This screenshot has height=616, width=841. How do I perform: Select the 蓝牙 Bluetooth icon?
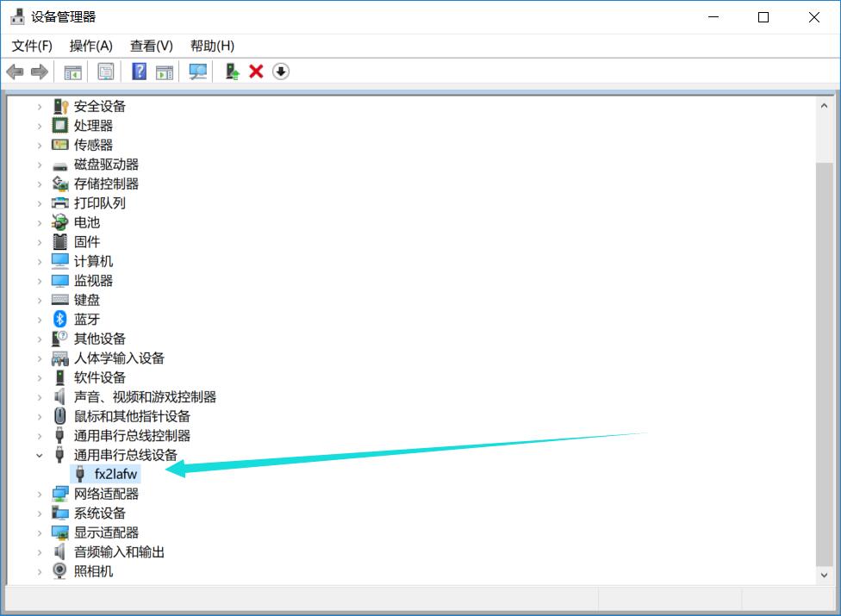click(60, 319)
